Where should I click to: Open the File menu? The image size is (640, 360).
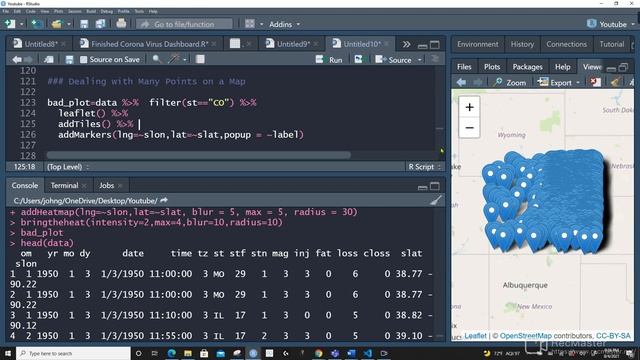click(x=6, y=11)
